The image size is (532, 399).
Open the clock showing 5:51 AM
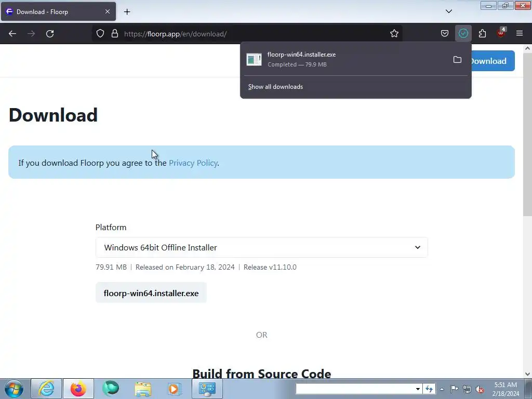pyautogui.click(x=506, y=389)
